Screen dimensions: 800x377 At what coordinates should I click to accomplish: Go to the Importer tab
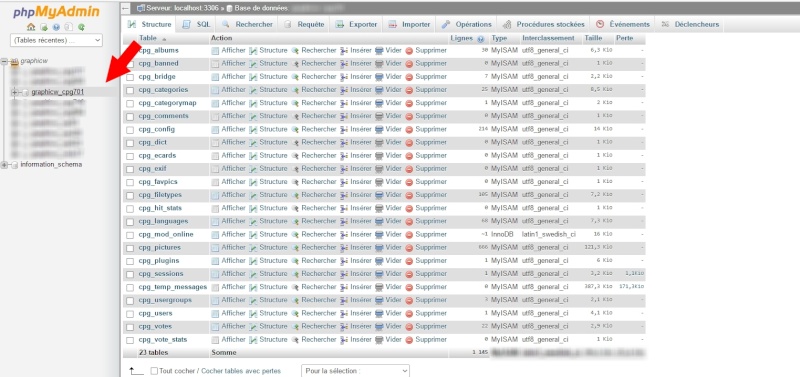410,24
